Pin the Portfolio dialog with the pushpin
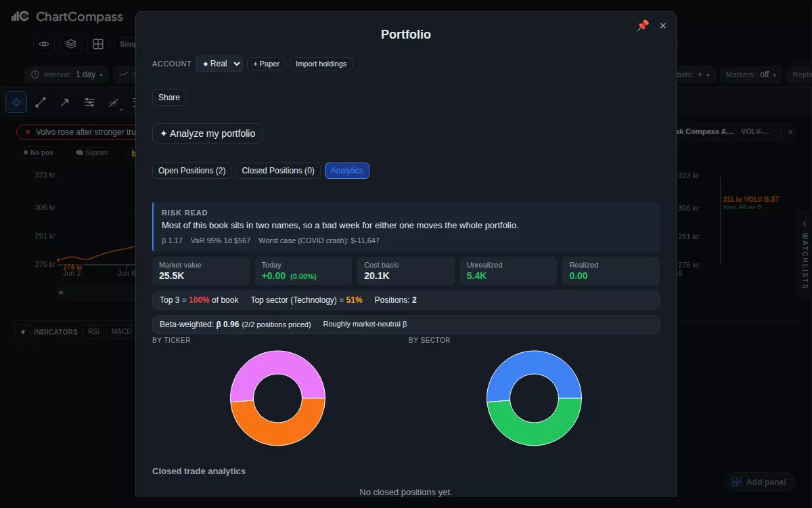This screenshot has height=508, width=812. pyautogui.click(x=643, y=26)
